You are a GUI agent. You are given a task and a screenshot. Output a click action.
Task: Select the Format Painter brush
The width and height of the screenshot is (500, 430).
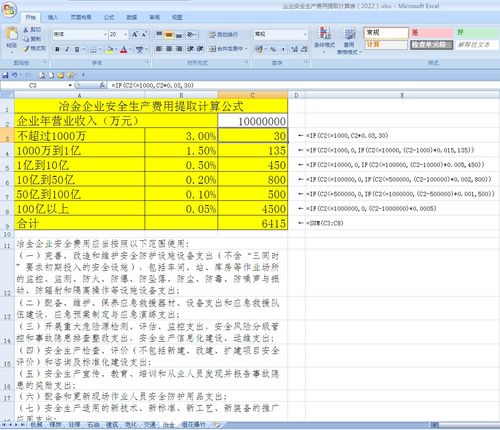[26, 49]
